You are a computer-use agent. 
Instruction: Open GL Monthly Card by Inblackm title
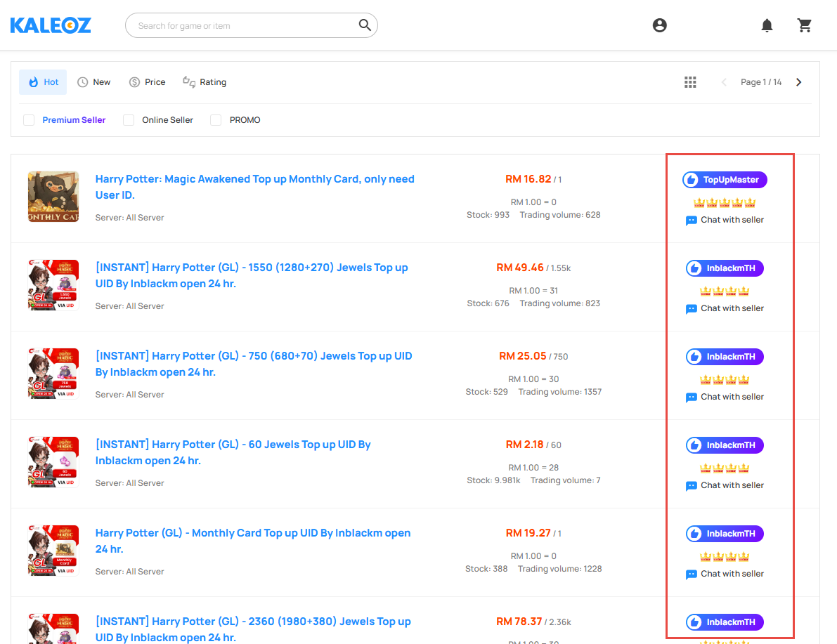[x=253, y=541]
